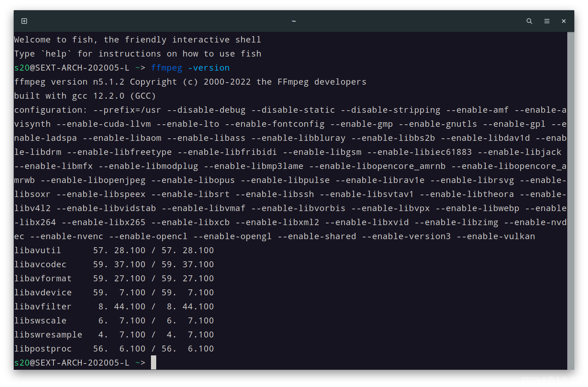588x387 pixels.
Task: Click the libavformat version row
Action: [x=114, y=278]
